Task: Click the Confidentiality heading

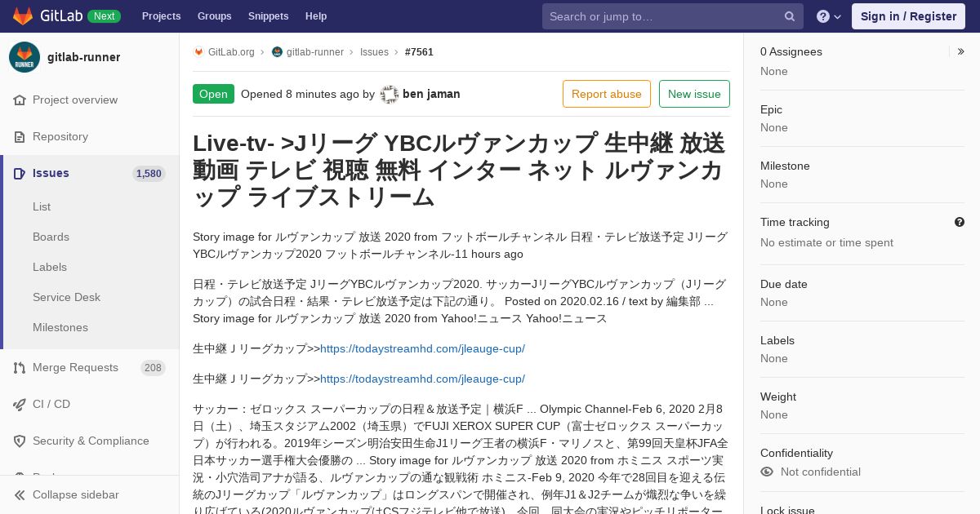Action: (796, 453)
